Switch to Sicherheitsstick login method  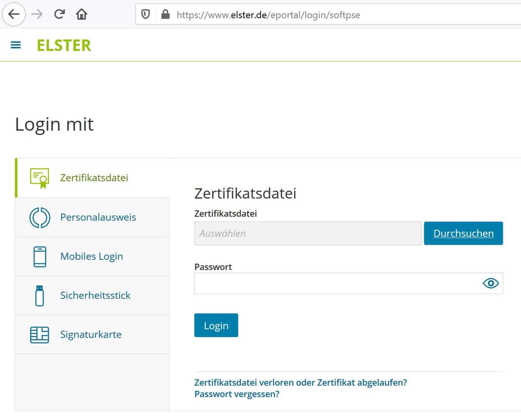tap(93, 296)
